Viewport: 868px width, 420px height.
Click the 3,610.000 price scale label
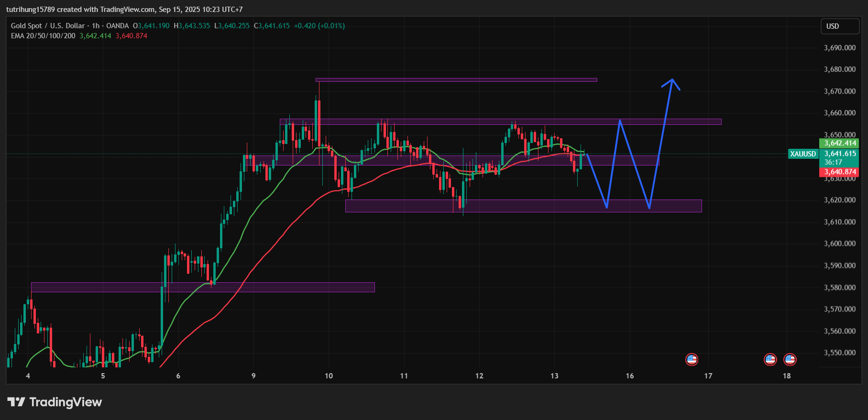840,222
